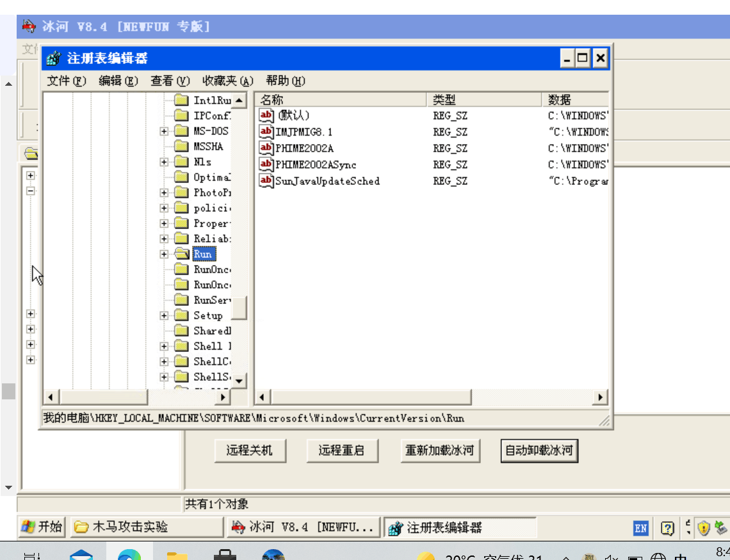Expand the Reliab registry key
Screen dimensions: 730x560
(164, 239)
